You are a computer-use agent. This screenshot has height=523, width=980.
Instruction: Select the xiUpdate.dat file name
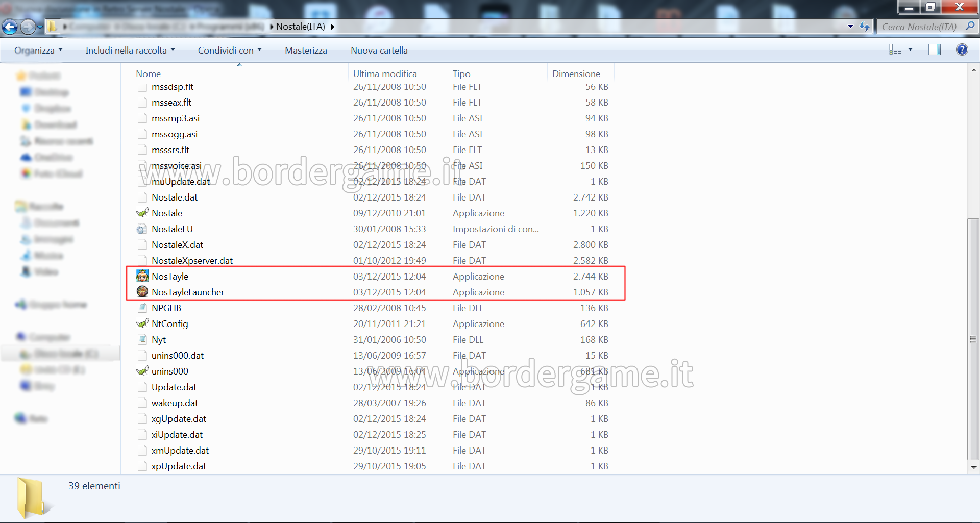pyautogui.click(x=177, y=434)
